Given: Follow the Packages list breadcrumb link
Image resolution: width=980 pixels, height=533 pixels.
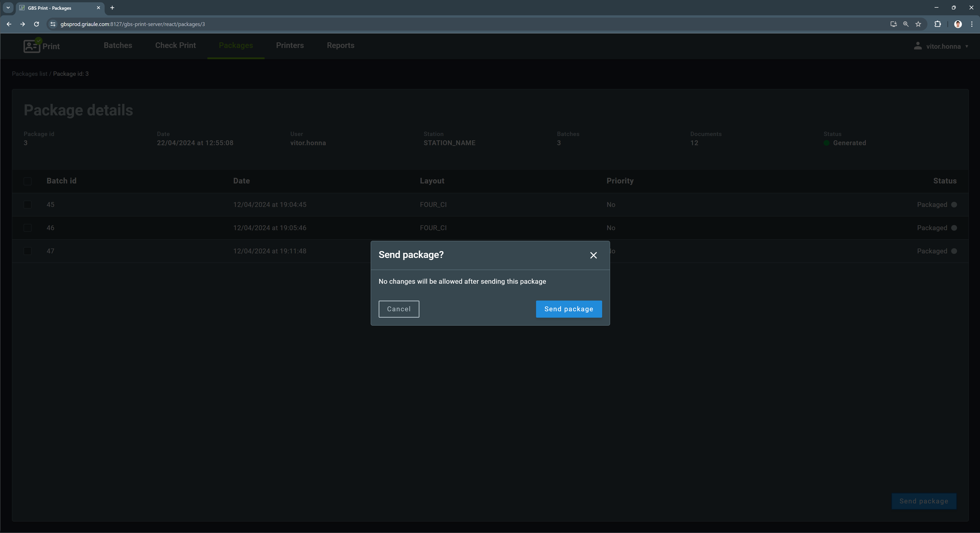Looking at the screenshot, I should pos(30,74).
